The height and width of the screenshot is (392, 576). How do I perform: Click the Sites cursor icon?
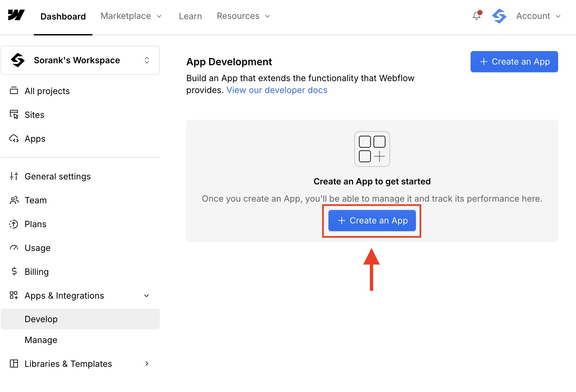point(14,115)
